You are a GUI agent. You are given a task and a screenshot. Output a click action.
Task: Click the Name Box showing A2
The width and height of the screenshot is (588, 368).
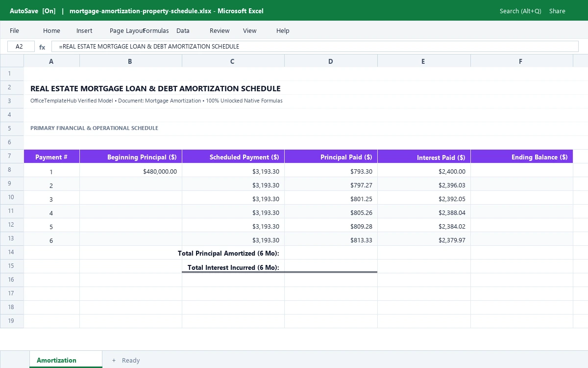pos(21,47)
